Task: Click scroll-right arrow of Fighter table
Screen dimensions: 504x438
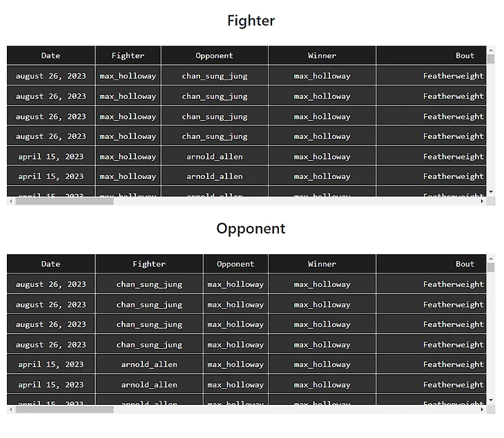Action: pos(482,201)
